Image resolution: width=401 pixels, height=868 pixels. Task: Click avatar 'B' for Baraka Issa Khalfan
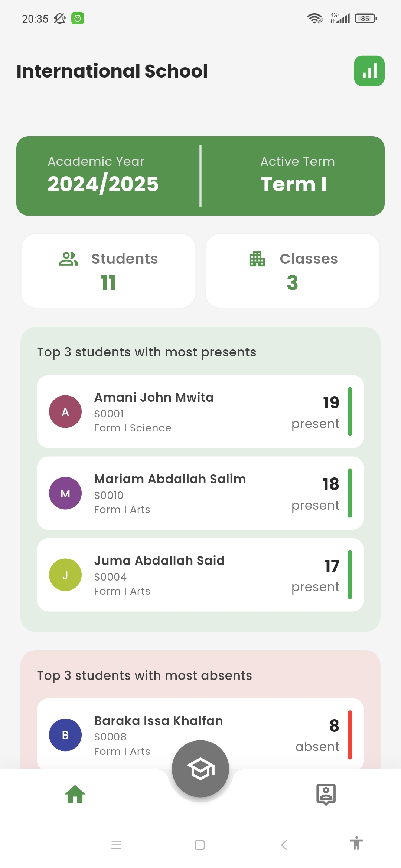coord(65,735)
